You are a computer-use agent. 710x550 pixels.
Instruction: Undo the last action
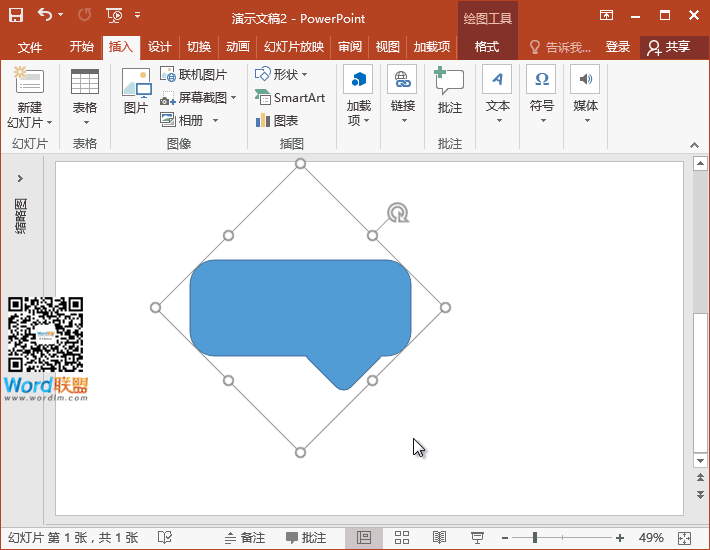tap(45, 15)
